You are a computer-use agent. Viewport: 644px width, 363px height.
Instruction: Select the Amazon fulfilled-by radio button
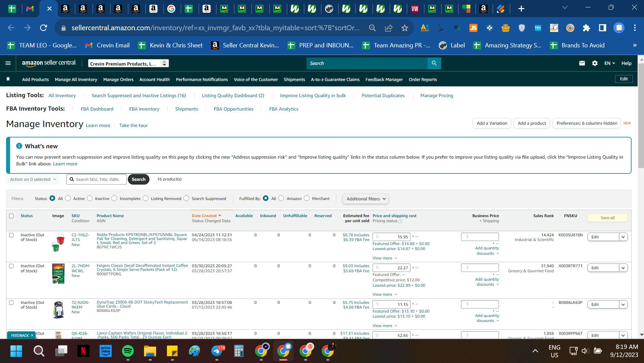click(281, 198)
